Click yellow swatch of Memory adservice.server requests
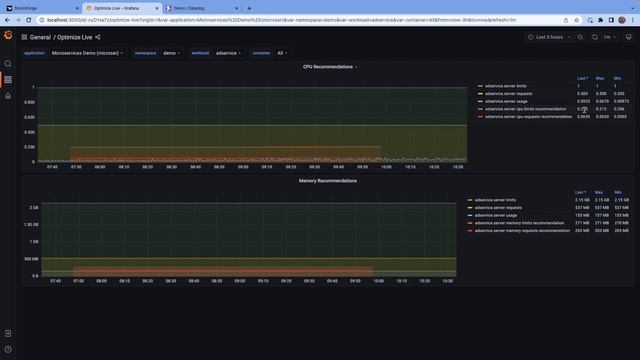 pos(470,208)
